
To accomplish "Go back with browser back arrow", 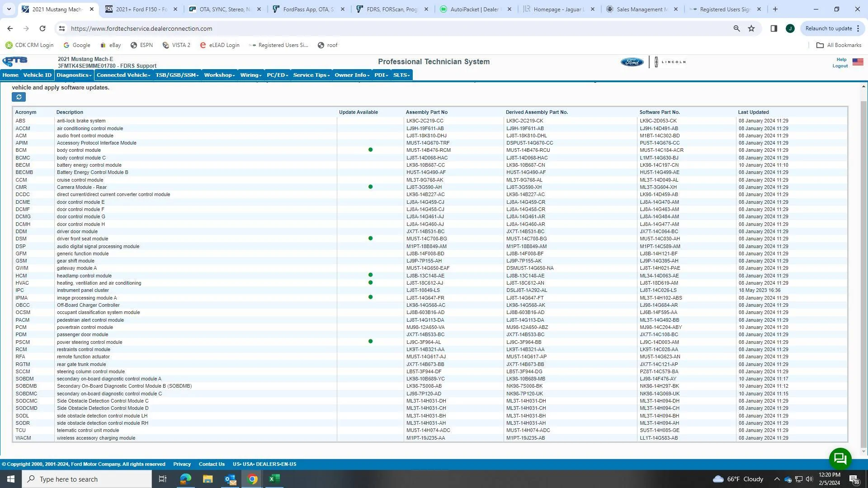I will pos(10,28).
